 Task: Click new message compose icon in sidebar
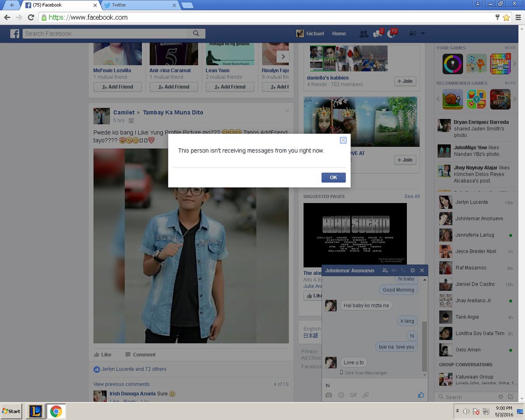point(510,397)
